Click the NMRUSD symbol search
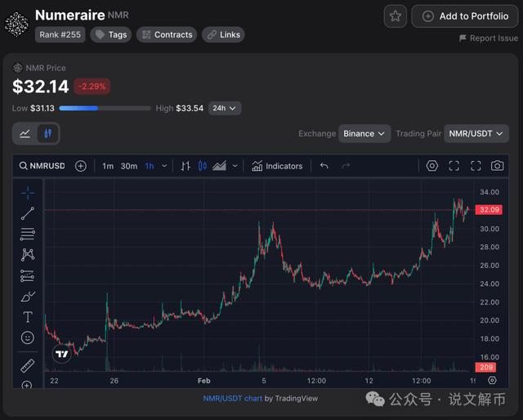 (x=42, y=166)
